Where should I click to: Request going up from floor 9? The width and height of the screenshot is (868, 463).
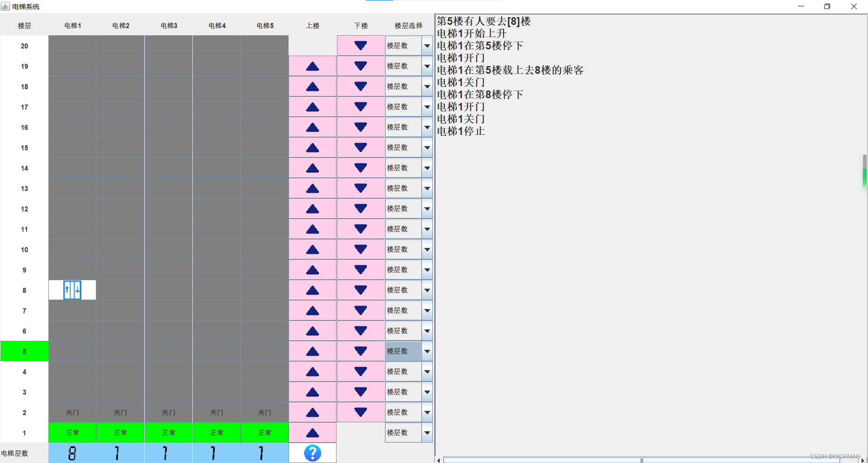(313, 270)
